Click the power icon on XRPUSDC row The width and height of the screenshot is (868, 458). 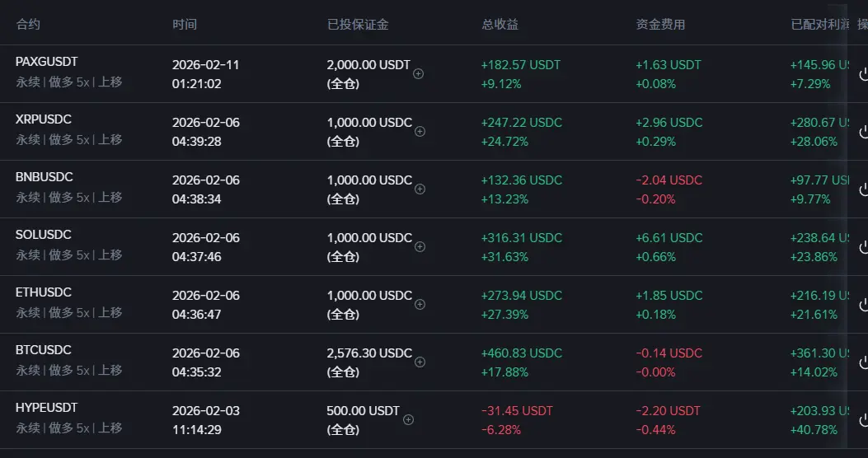pyautogui.click(x=863, y=132)
